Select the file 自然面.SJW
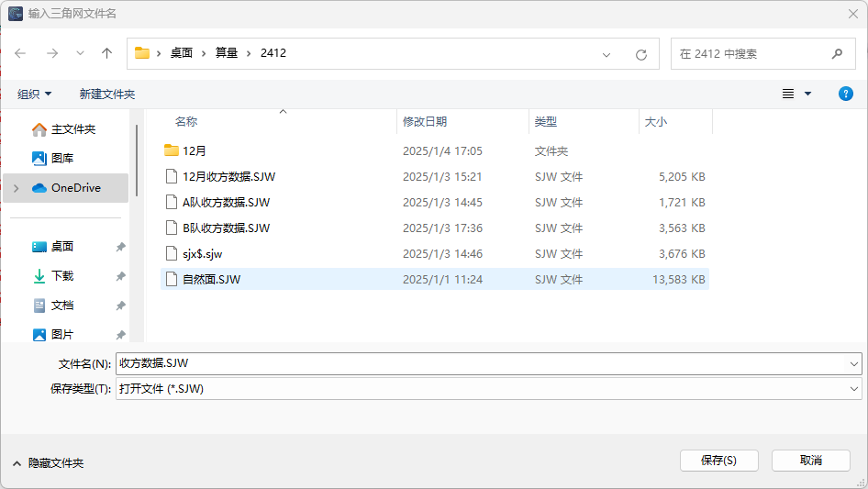Image resolution: width=868 pixels, height=489 pixels. click(x=212, y=279)
